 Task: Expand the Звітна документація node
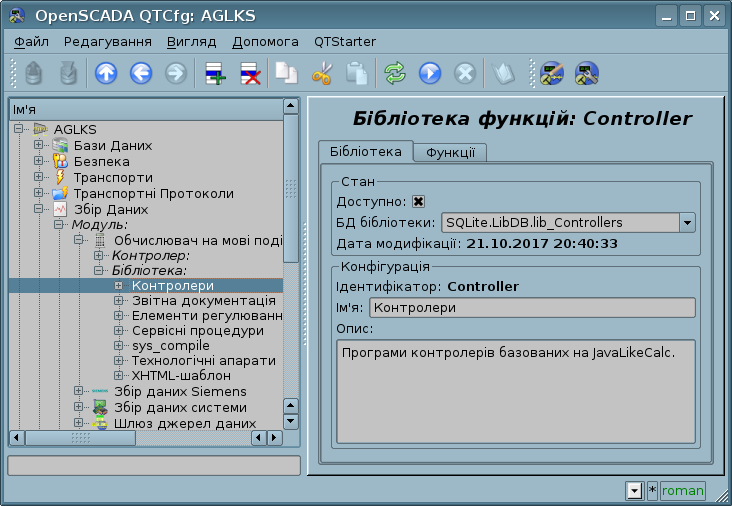(119, 301)
